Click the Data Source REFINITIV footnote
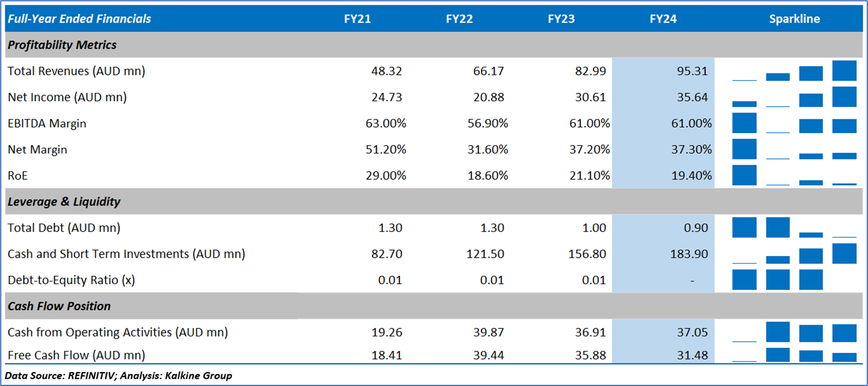This screenshot has height=386, width=868. tap(119, 376)
